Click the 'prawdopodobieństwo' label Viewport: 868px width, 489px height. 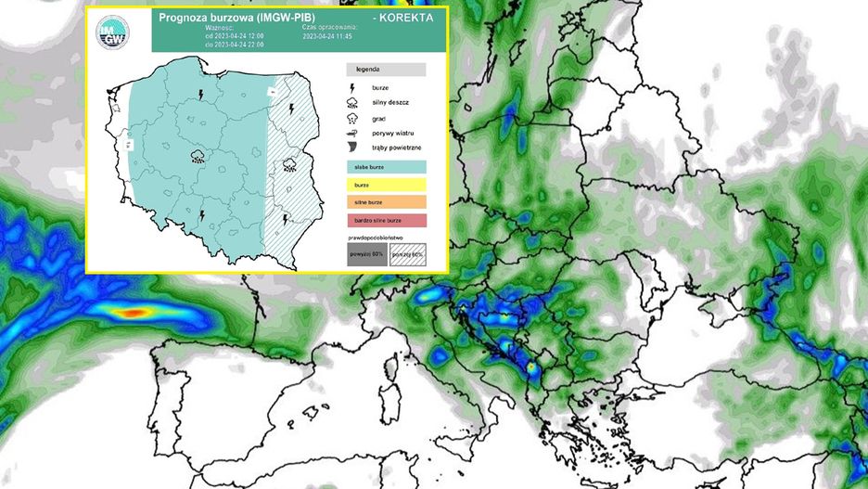376,238
